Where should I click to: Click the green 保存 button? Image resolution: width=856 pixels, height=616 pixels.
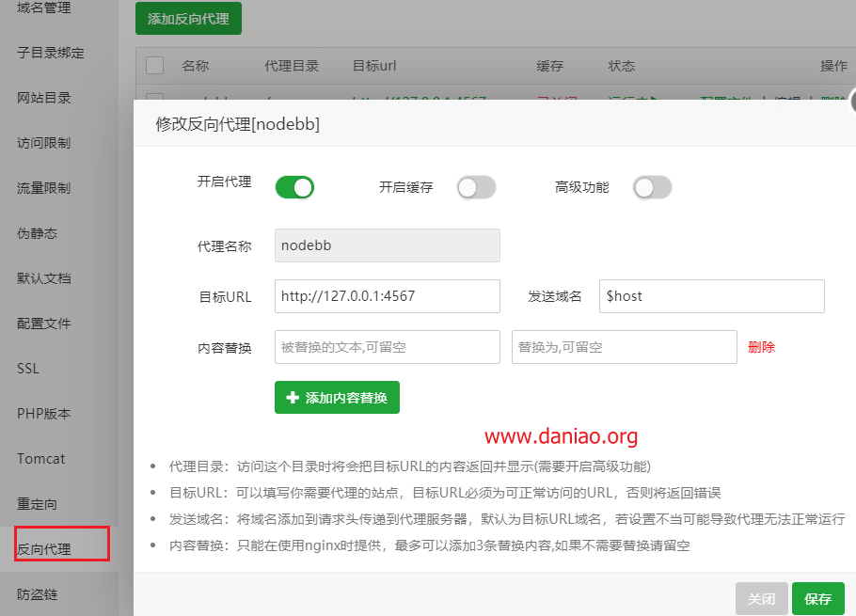click(x=818, y=598)
